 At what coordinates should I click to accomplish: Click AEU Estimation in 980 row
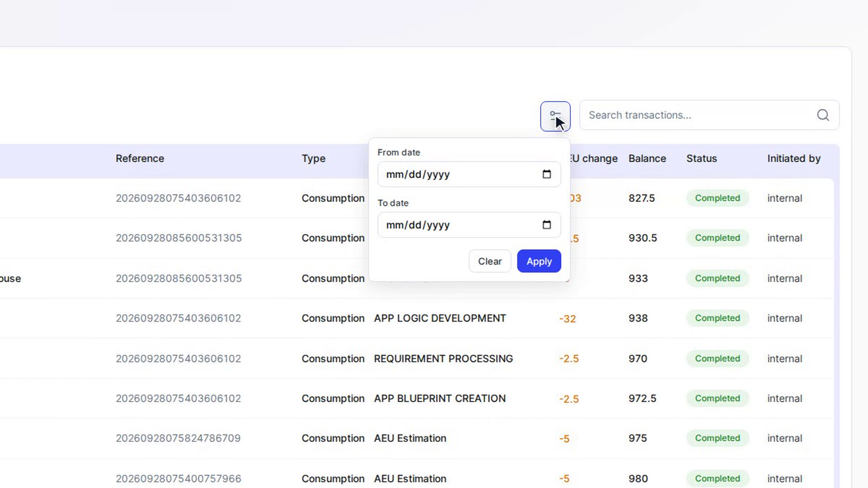click(410, 479)
